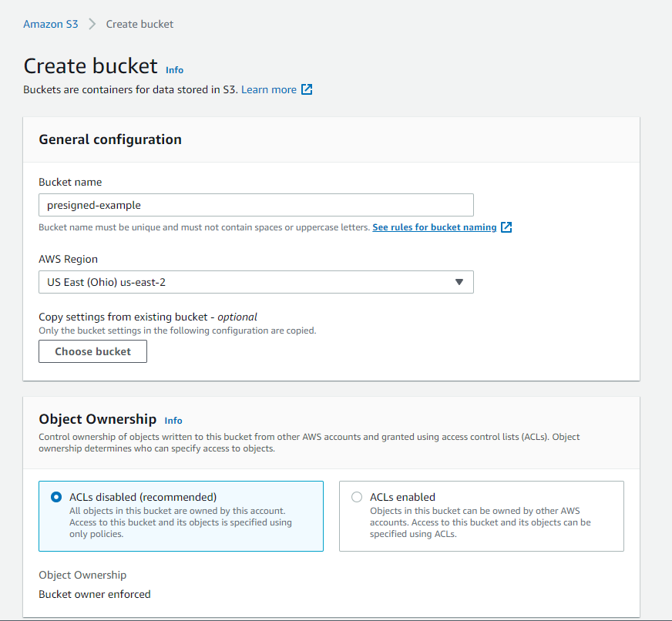
Task: Click the AWS Region dropdown arrow
Action: pyautogui.click(x=459, y=282)
